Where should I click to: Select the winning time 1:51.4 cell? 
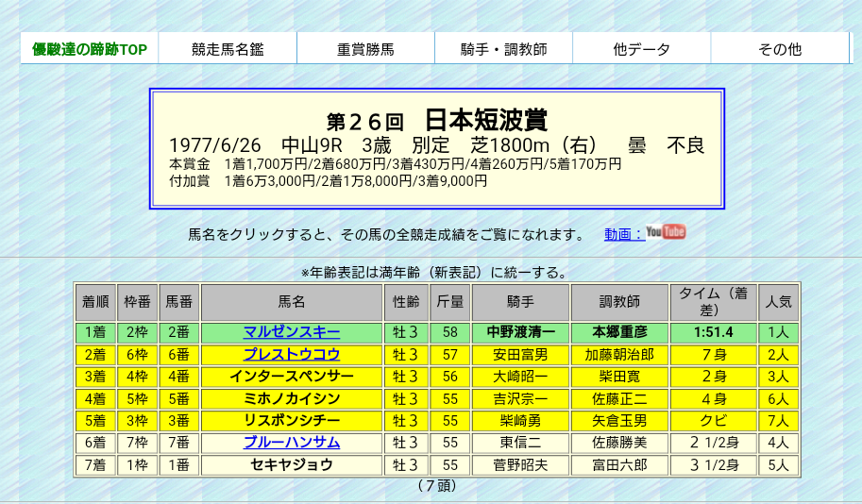point(713,332)
